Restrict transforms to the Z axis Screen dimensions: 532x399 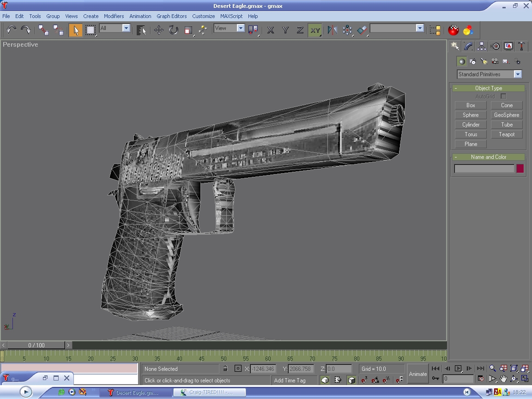[x=300, y=30]
